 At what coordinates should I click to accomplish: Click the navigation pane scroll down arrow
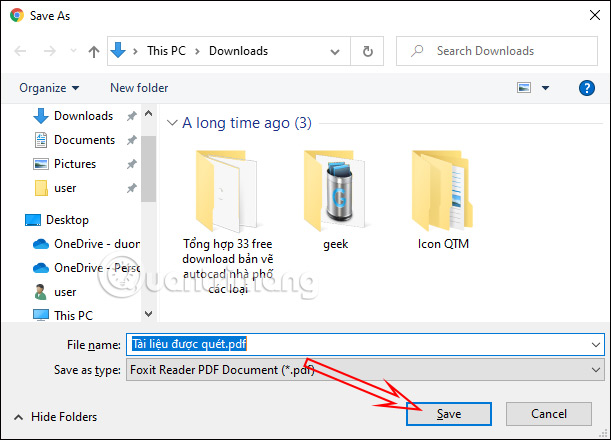[x=148, y=314]
